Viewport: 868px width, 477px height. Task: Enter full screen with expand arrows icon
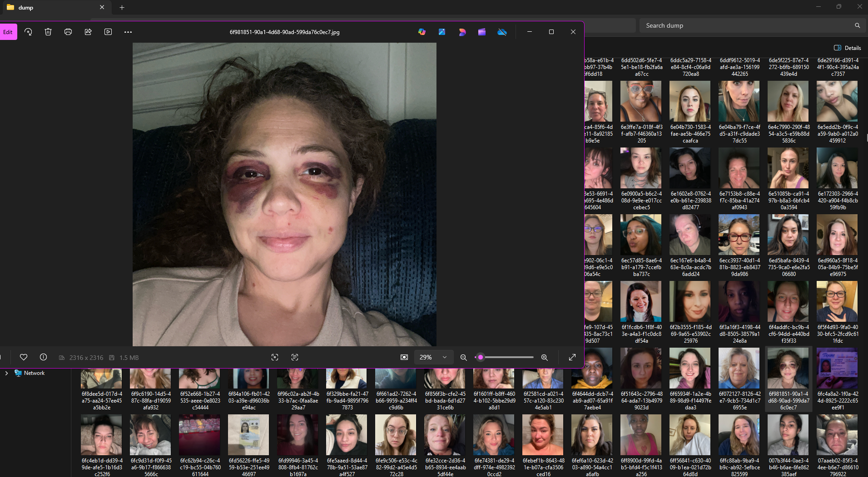572,357
